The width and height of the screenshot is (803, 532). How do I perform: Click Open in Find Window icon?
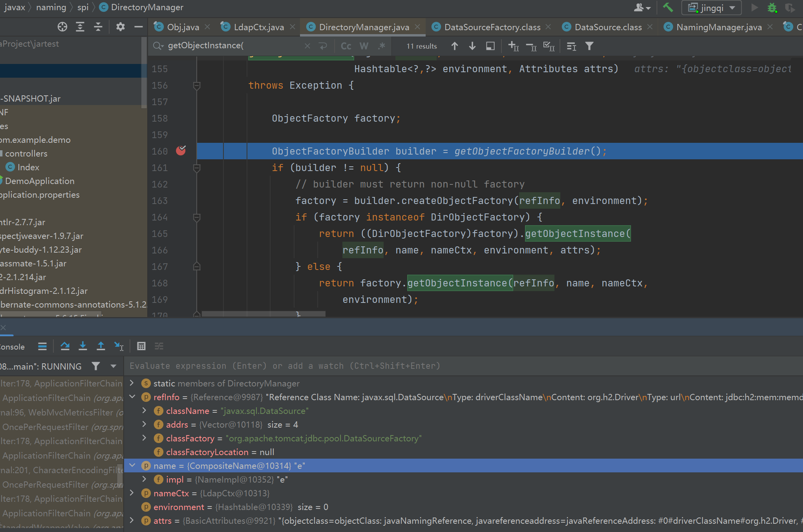(490, 46)
